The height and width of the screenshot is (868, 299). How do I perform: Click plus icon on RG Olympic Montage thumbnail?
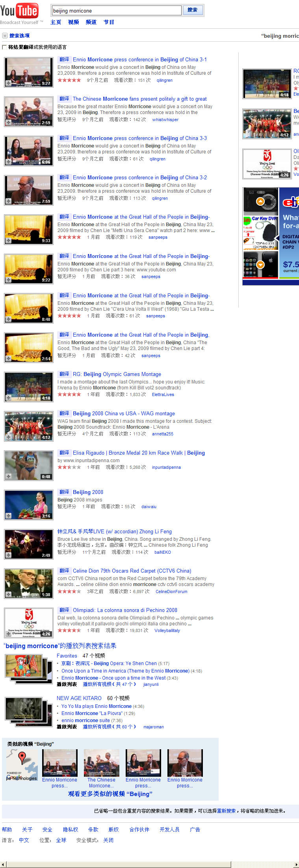[x=8, y=398]
